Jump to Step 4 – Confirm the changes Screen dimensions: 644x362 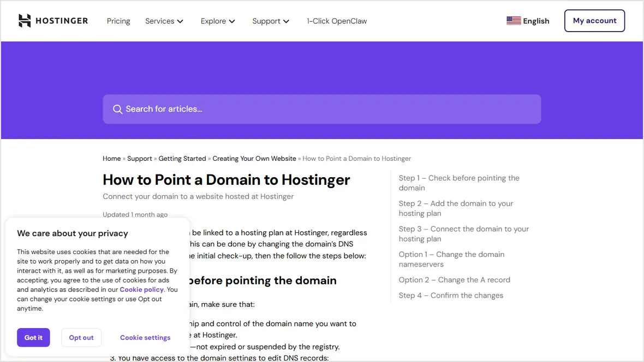pos(451,295)
